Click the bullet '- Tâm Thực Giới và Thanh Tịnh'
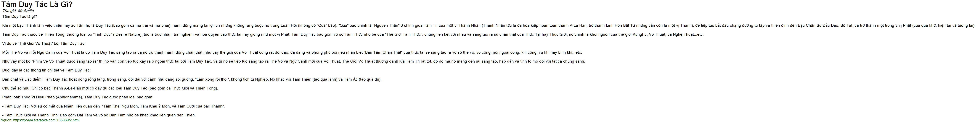Viewport: 980px width, 122px height. click(x=99, y=115)
